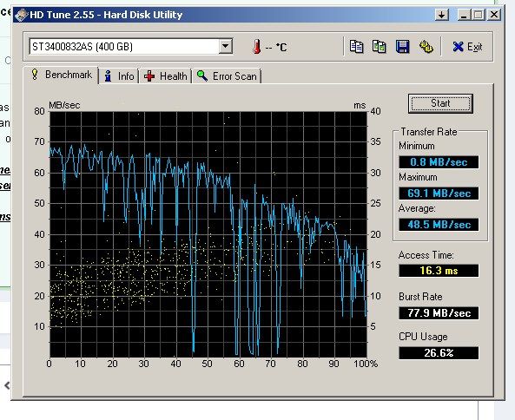Click the Minimum 0.8 MB/sec readout
515x420 pixels.
click(x=439, y=162)
